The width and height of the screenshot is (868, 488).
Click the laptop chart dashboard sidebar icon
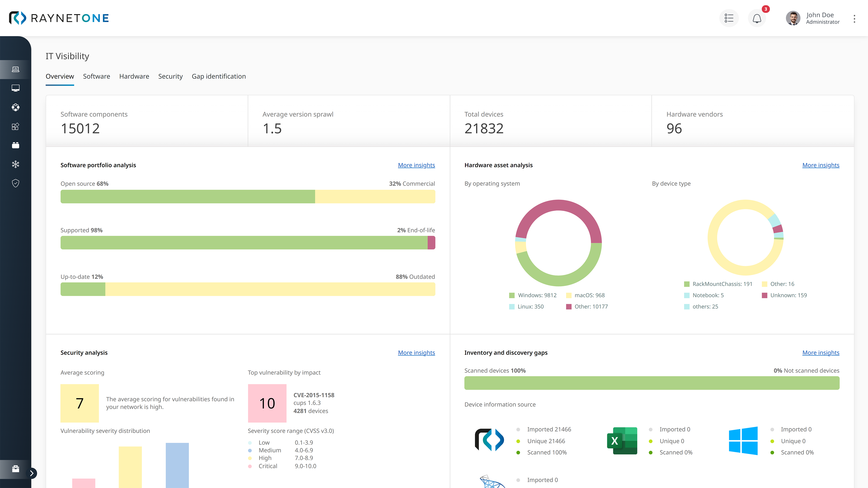pos(16,69)
